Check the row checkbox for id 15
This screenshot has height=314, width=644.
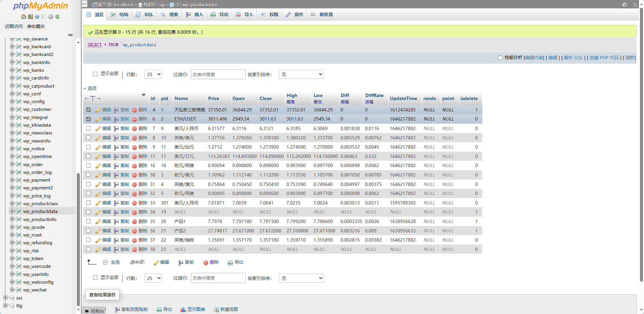88,156
